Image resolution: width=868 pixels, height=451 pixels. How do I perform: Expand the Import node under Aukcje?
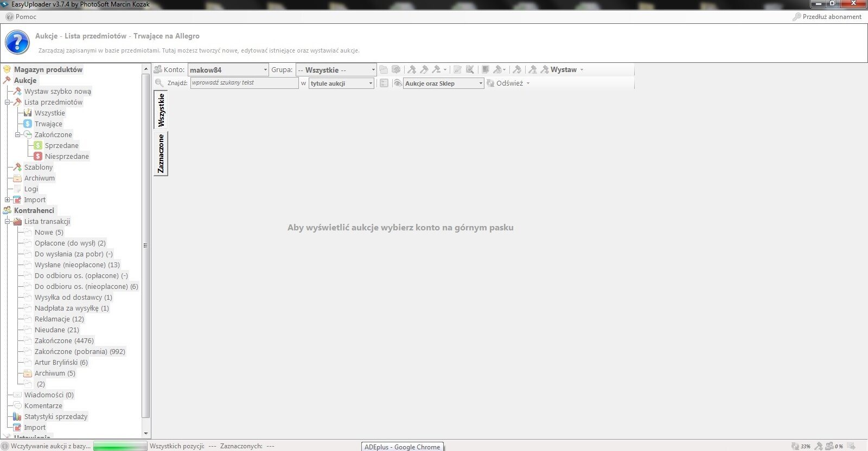tap(8, 199)
